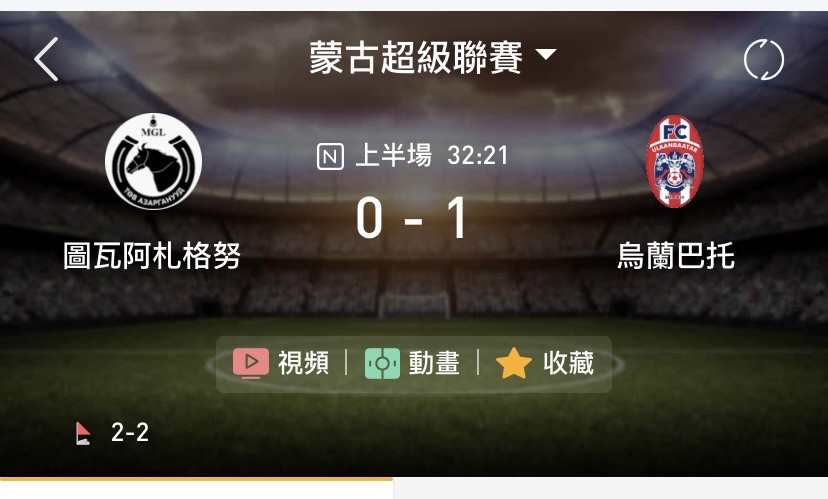Click the 2-2 corner kick count
The width and height of the screenshot is (828, 499).
130,432
